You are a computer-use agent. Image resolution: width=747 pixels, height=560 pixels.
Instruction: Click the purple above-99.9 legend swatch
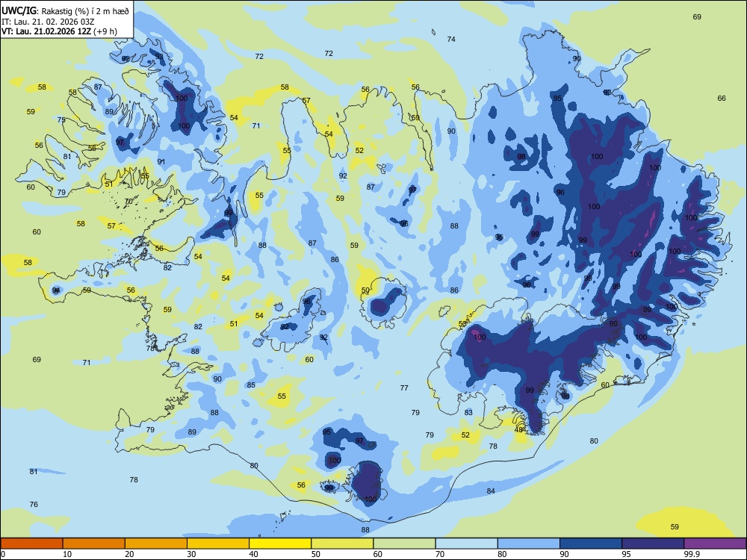click(x=715, y=544)
